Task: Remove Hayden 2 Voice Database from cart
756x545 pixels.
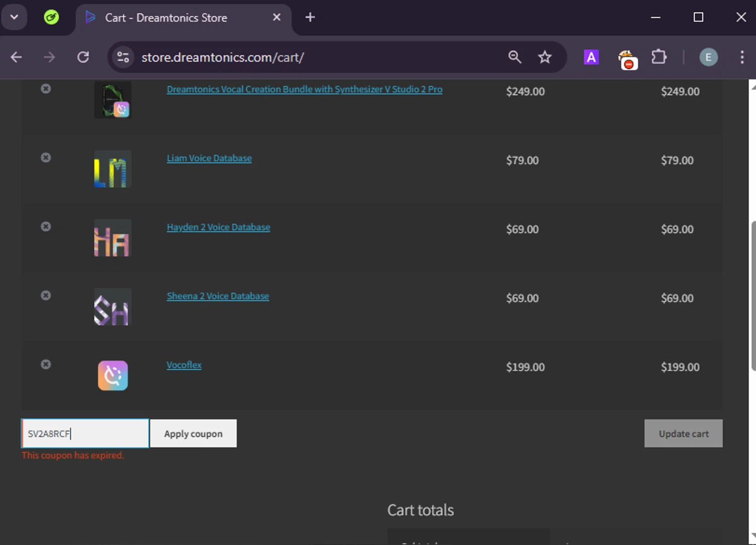Action: [46, 226]
